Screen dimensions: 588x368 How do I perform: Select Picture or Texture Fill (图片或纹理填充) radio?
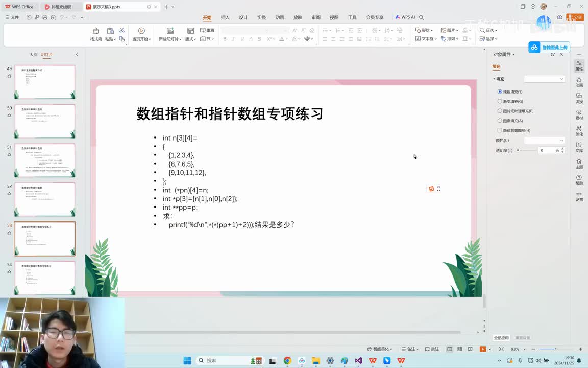(x=500, y=111)
